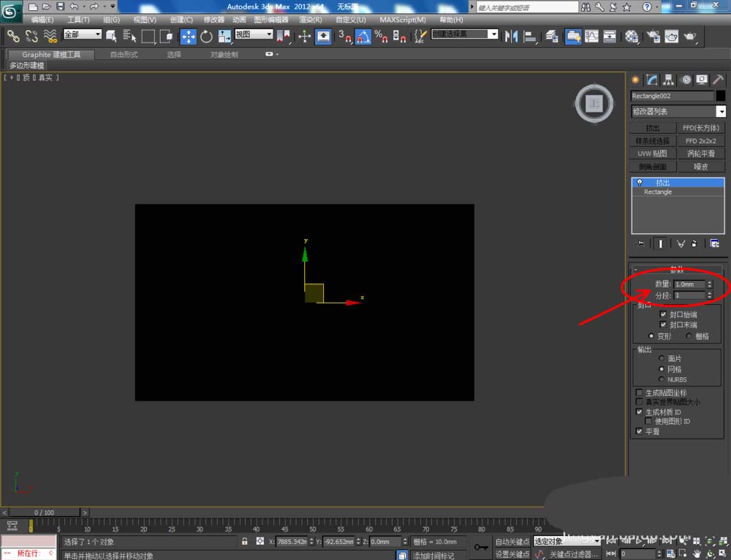Select NURBS output radio
The height and width of the screenshot is (560, 731).
(x=661, y=379)
